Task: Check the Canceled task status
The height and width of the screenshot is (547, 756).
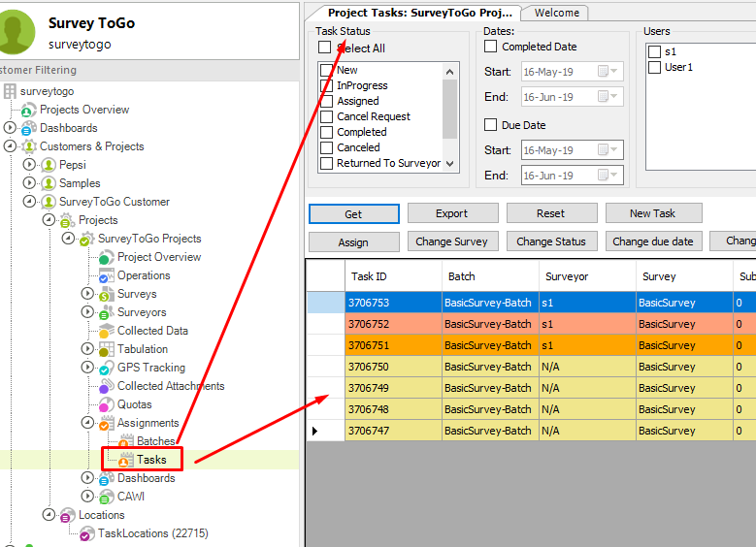Action: [x=326, y=147]
